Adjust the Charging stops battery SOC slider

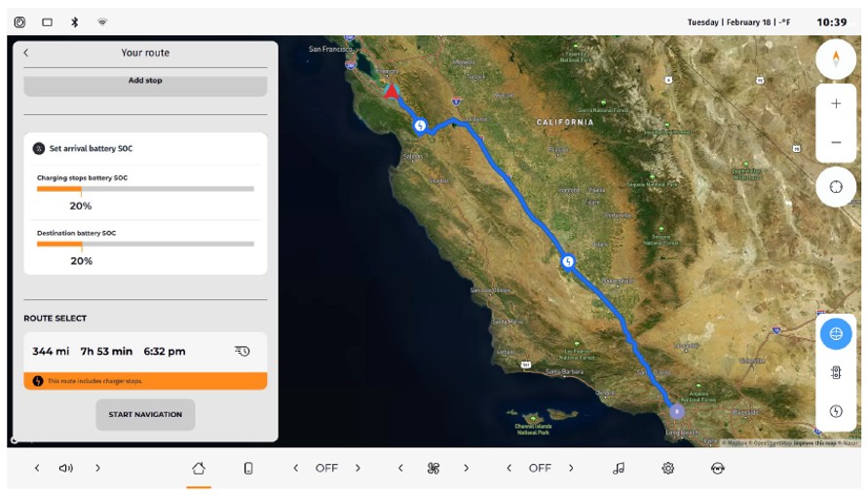click(81, 189)
